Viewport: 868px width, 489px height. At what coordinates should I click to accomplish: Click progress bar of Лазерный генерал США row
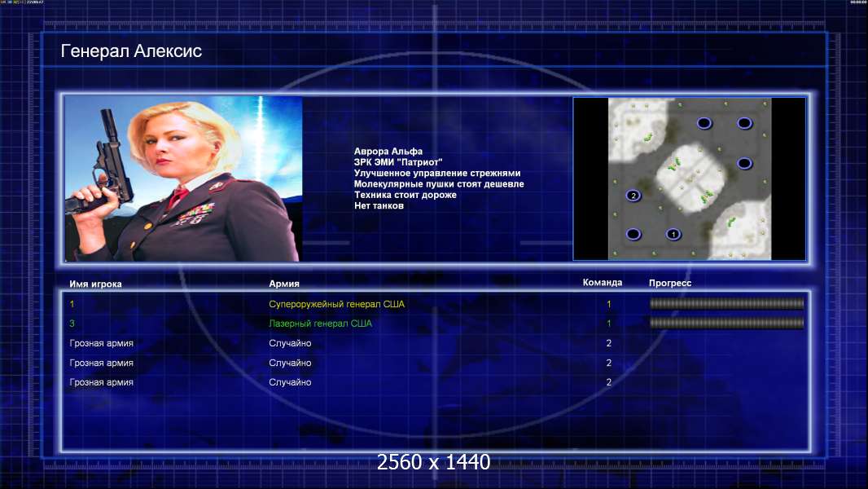tap(726, 323)
